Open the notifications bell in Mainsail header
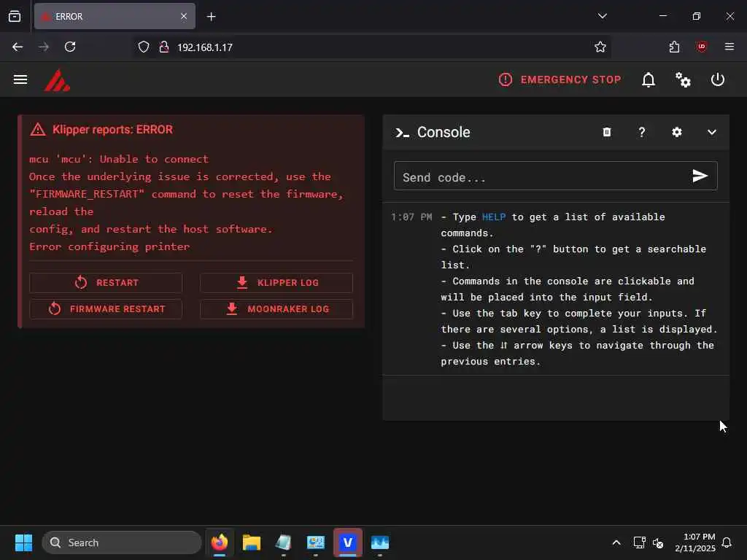The width and height of the screenshot is (747, 560). [649, 79]
